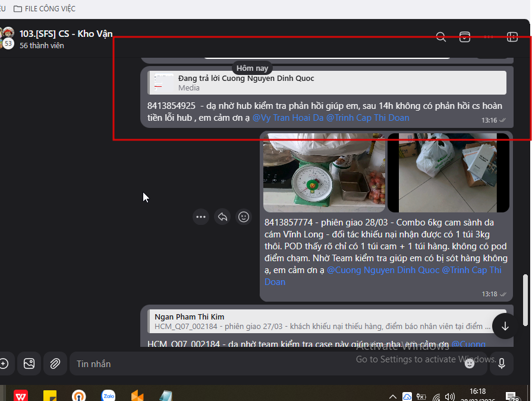This screenshot has height=401, width=532.
Task: Open WPS Office from the taskbar
Action: coord(21,396)
